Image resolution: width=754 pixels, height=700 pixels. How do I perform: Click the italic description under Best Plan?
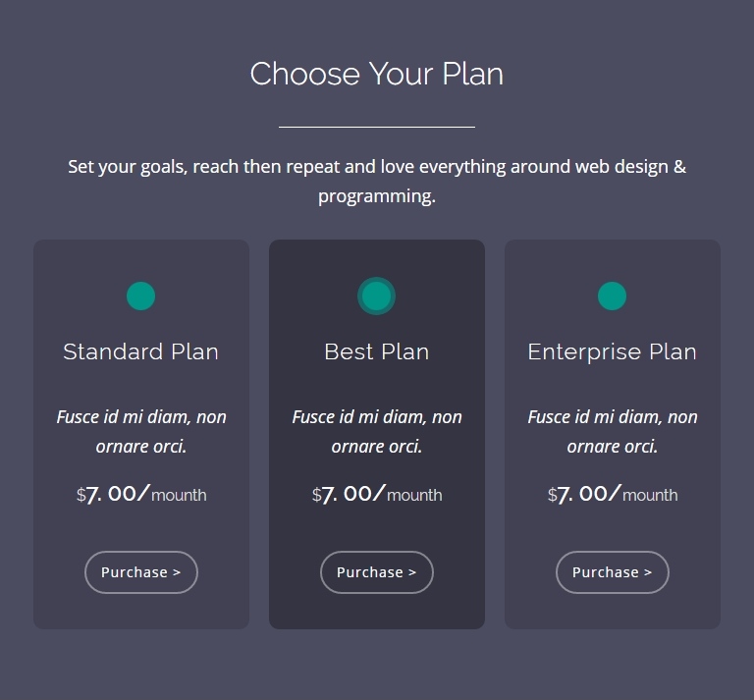coord(377,431)
